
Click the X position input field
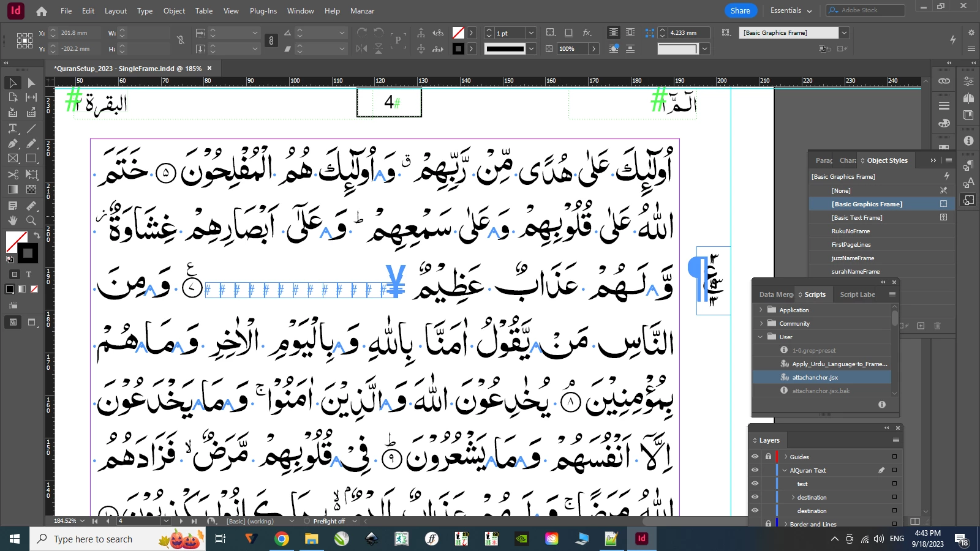tap(81, 33)
